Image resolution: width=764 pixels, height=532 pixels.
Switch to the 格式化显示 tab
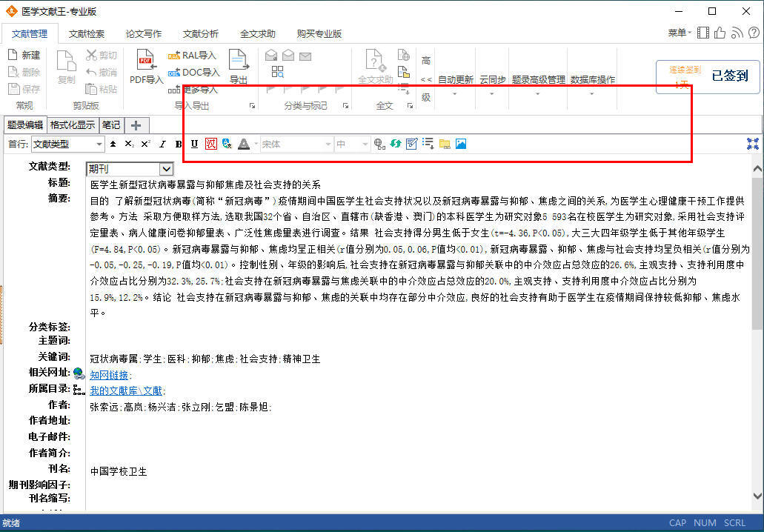click(x=73, y=124)
